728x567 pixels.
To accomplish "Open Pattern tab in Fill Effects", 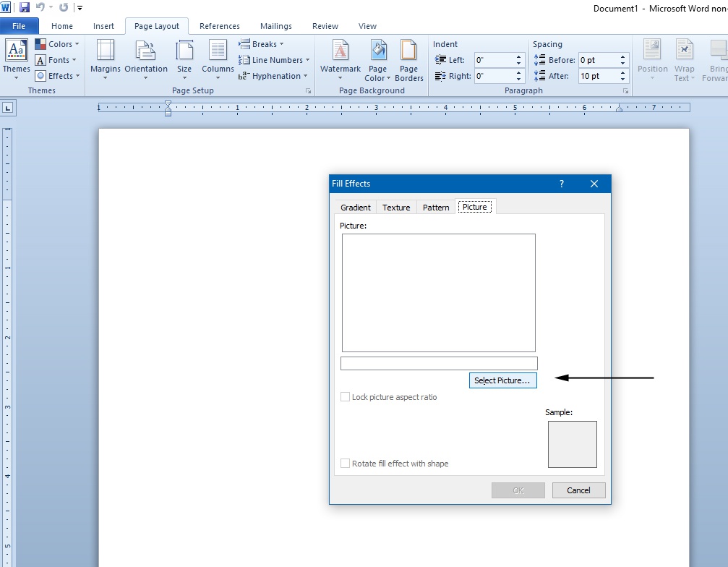I will (x=436, y=207).
